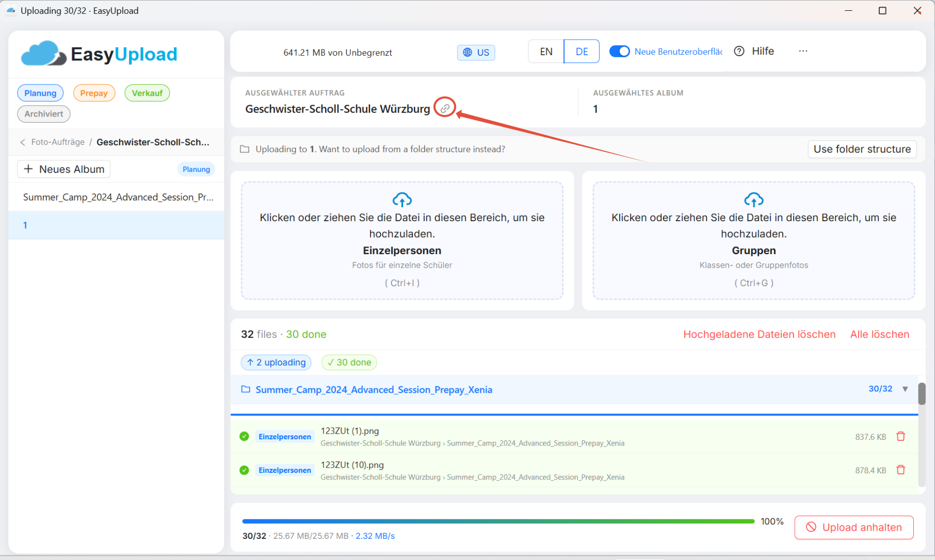Click the Use folder structure button
Viewport: 935px width, 560px height.
862,149
